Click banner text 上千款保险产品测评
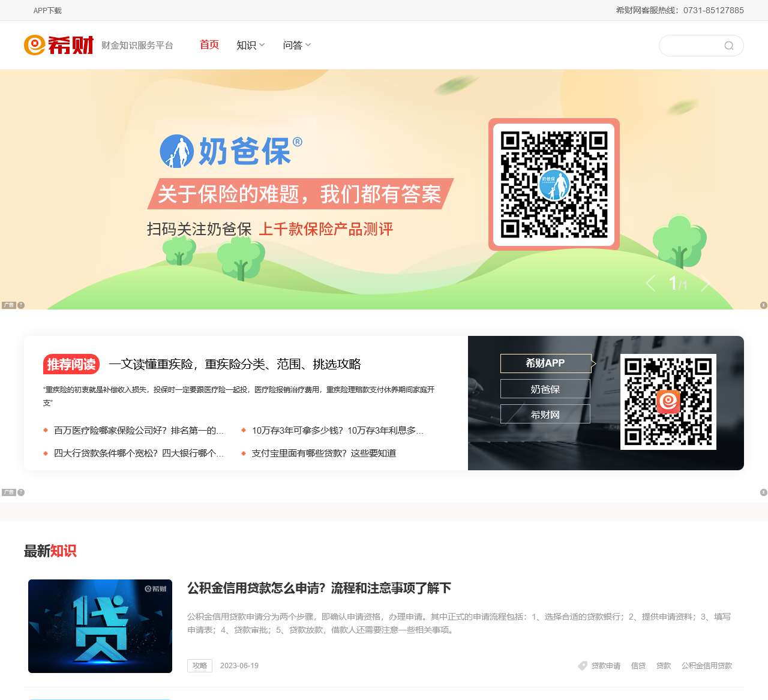 click(326, 229)
